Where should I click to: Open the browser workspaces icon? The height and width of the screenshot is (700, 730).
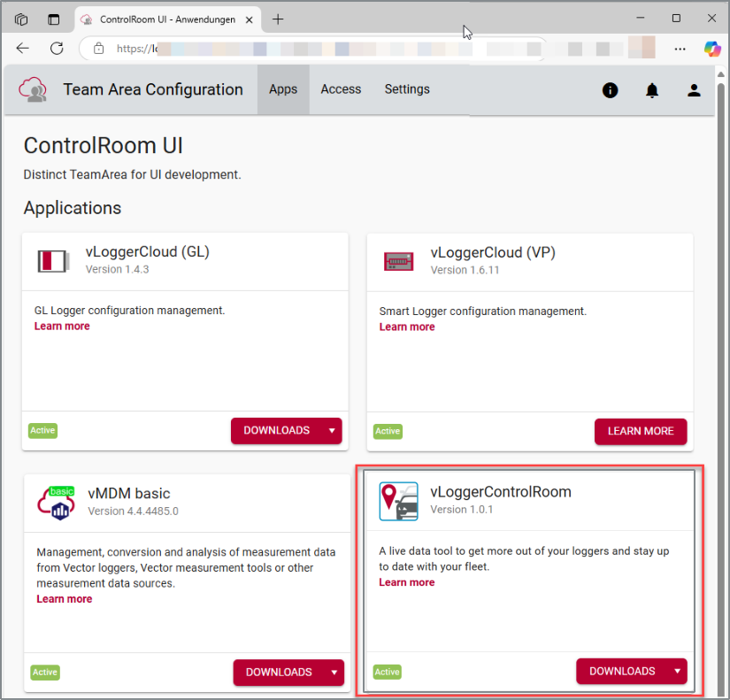21,19
